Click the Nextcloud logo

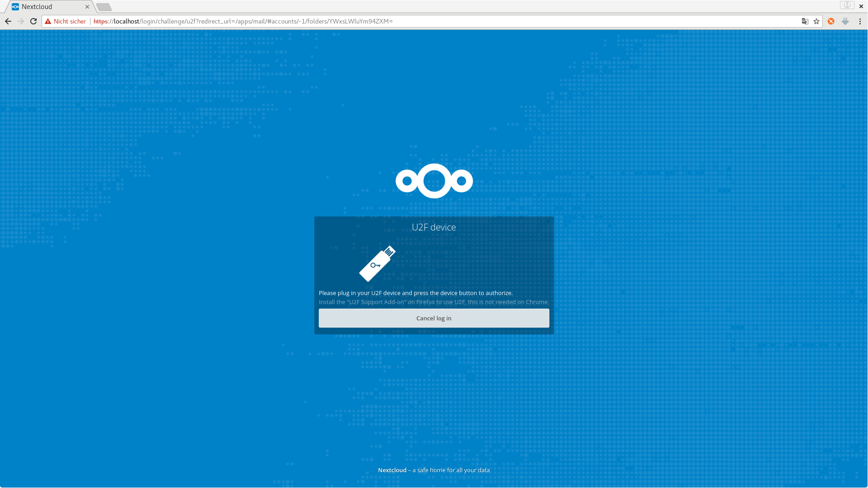(x=434, y=181)
